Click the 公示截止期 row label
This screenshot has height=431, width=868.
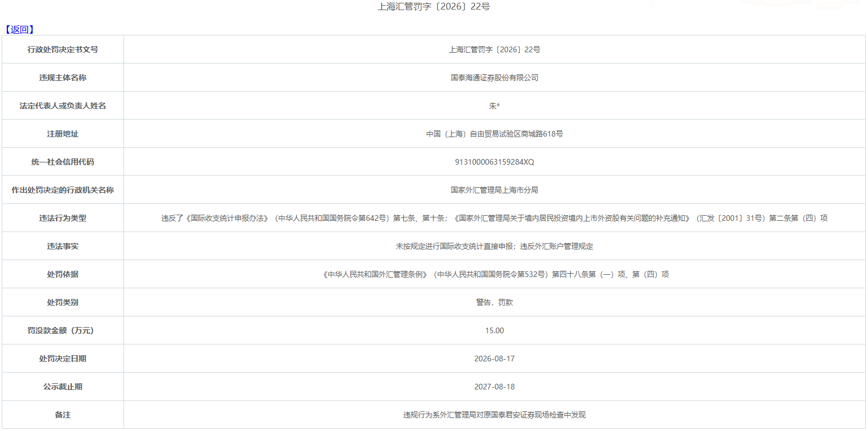(63, 387)
